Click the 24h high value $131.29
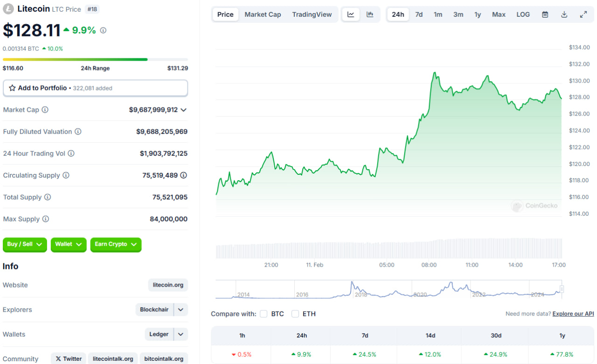The image size is (597, 364). 178,69
